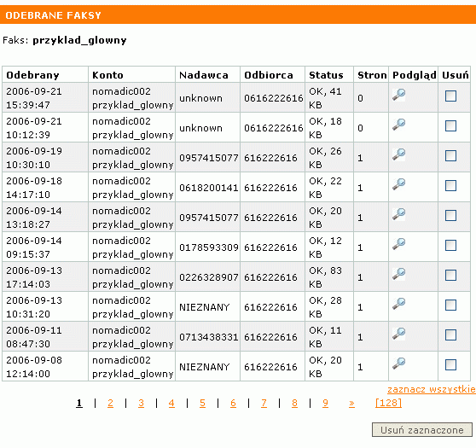
Task: Jump to page 5 of results
Action: (x=202, y=403)
